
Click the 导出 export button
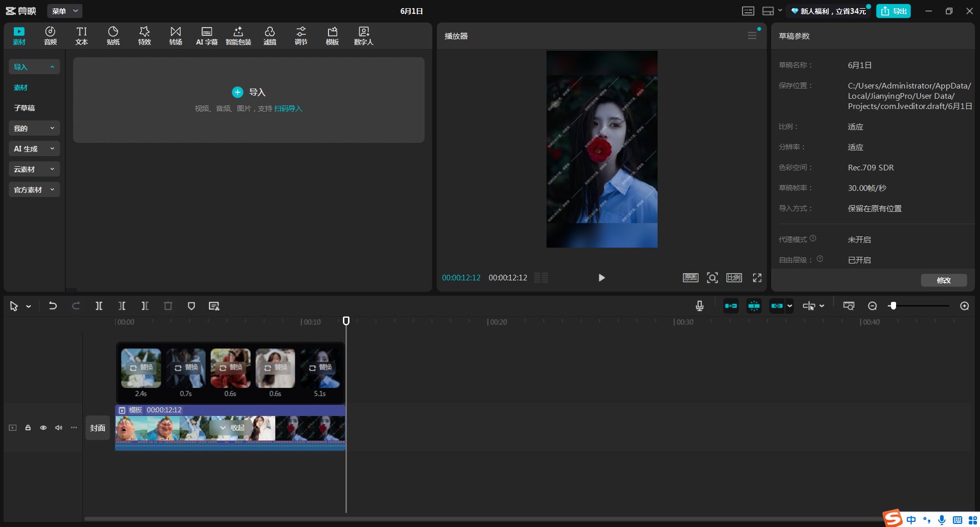tap(894, 11)
